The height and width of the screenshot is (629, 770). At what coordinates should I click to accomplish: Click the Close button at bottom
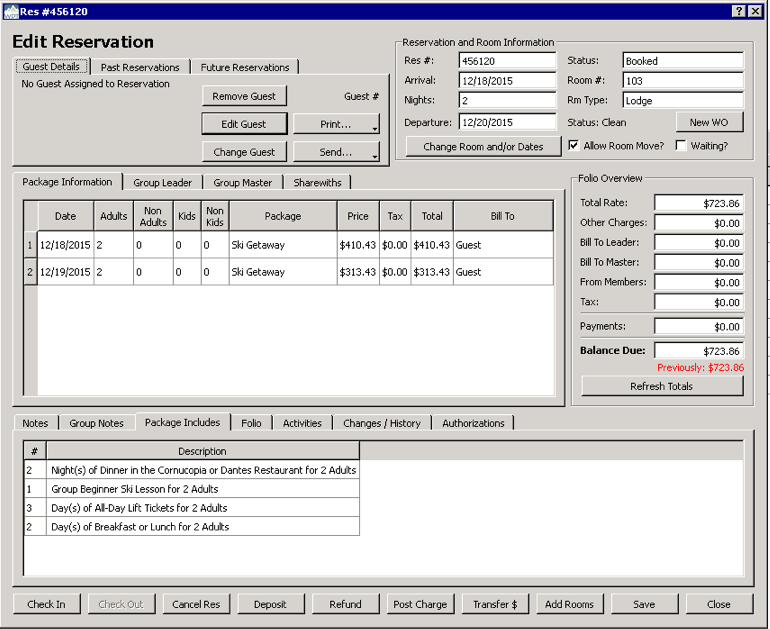click(x=719, y=604)
